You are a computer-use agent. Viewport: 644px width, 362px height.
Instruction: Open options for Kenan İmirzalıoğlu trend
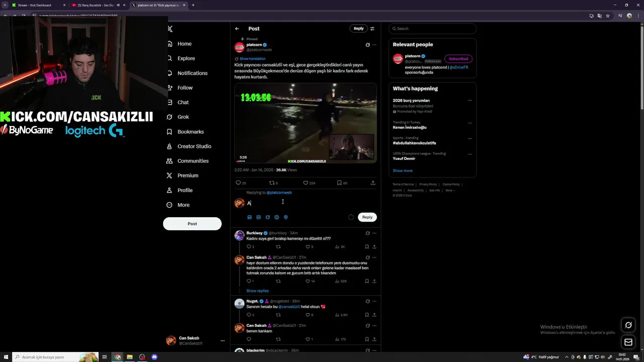(470, 123)
